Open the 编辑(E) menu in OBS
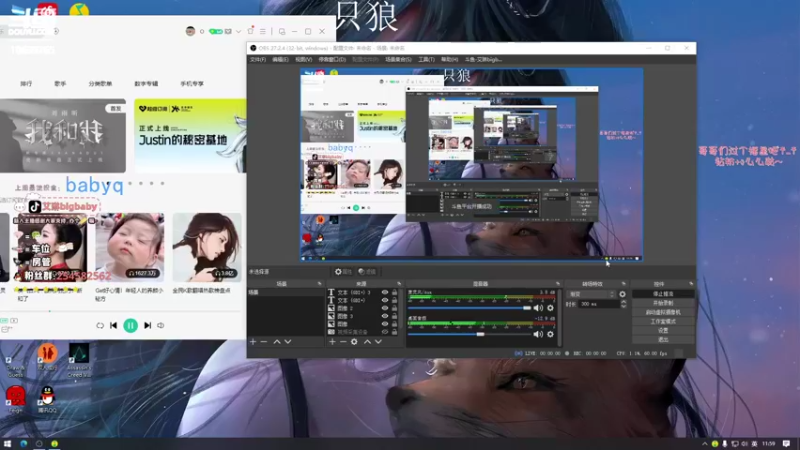The image size is (800, 450). tap(280, 60)
